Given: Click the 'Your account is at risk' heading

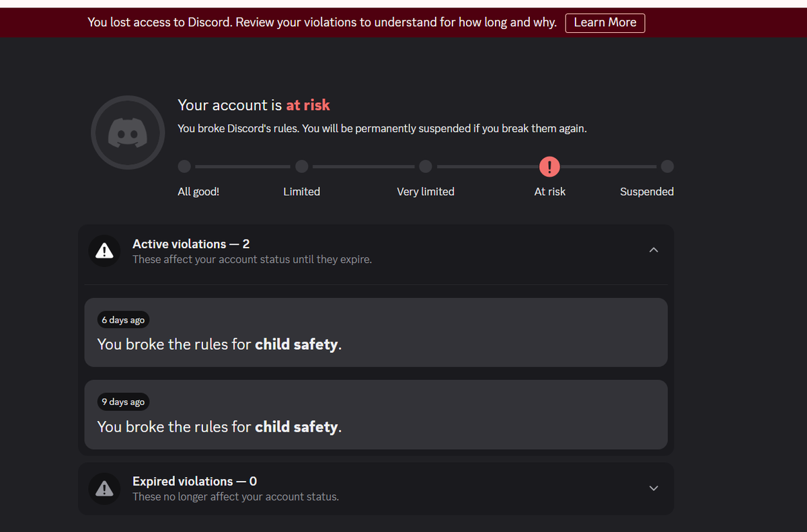Looking at the screenshot, I should pyautogui.click(x=254, y=106).
